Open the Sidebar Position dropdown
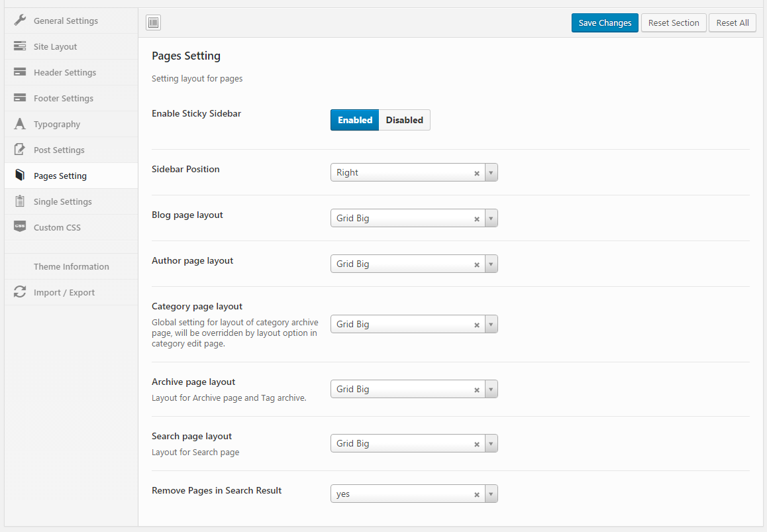 pos(491,172)
